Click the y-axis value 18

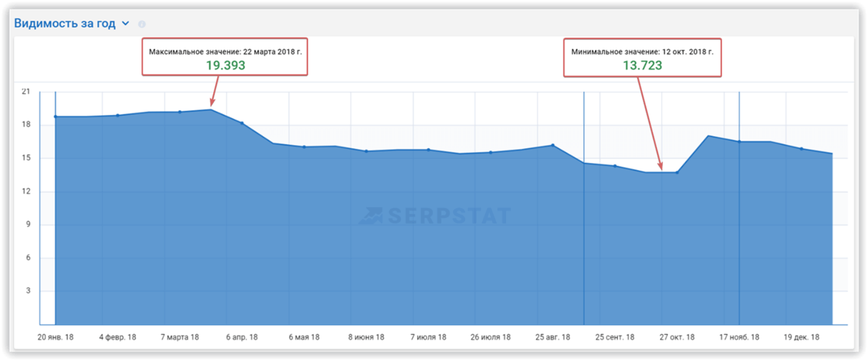point(26,124)
